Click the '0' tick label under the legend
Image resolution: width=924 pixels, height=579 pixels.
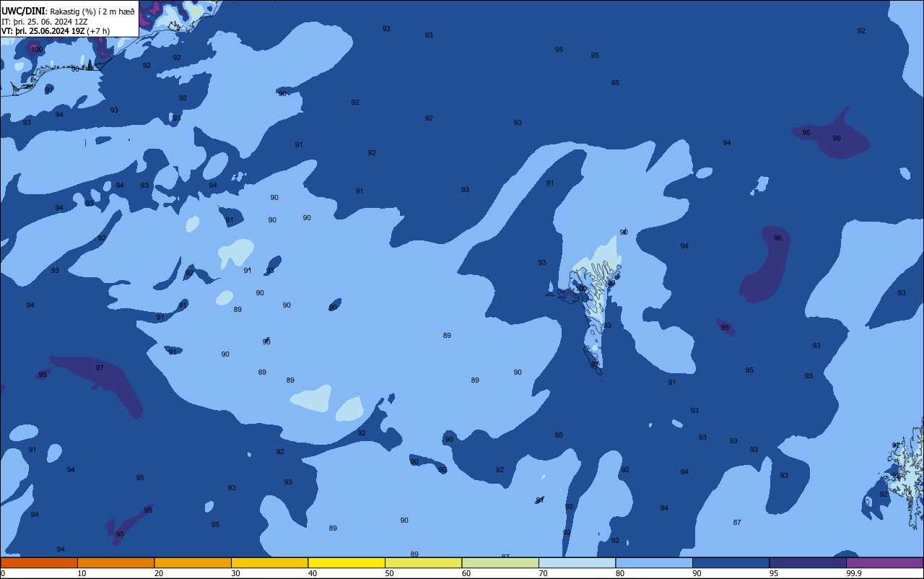click(3, 573)
